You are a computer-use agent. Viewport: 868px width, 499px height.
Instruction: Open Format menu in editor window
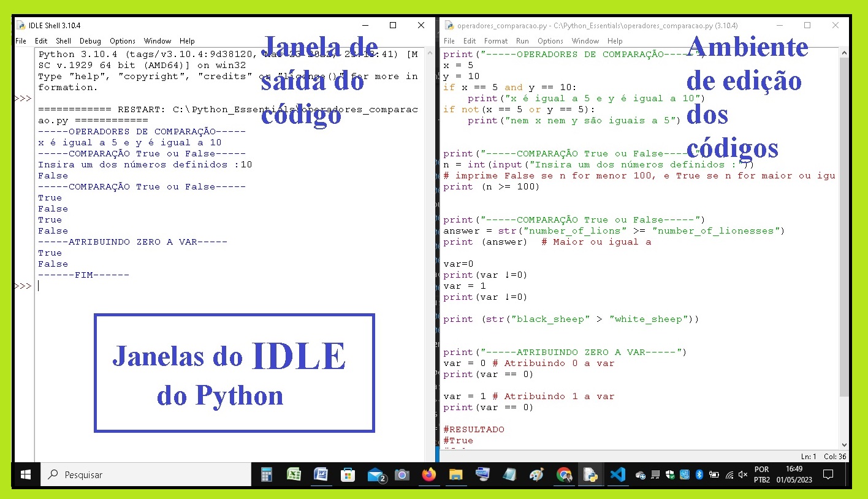[x=496, y=41]
